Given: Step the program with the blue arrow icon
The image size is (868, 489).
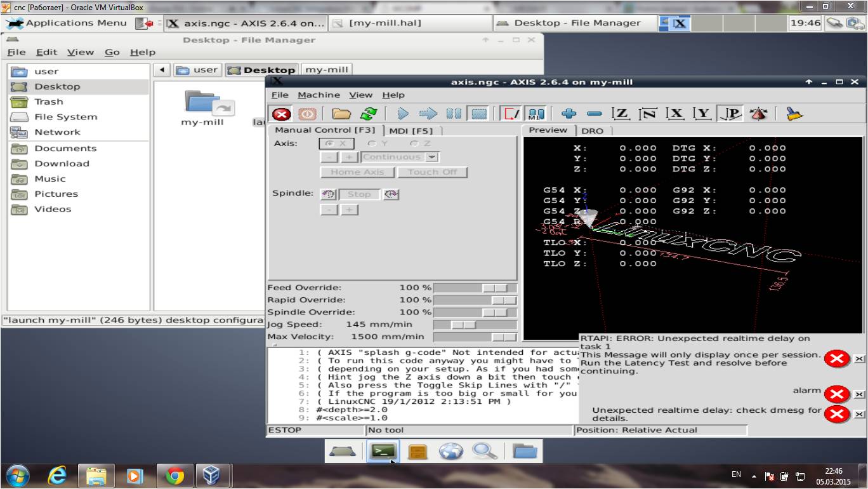Looking at the screenshot, I should (428, 114).
